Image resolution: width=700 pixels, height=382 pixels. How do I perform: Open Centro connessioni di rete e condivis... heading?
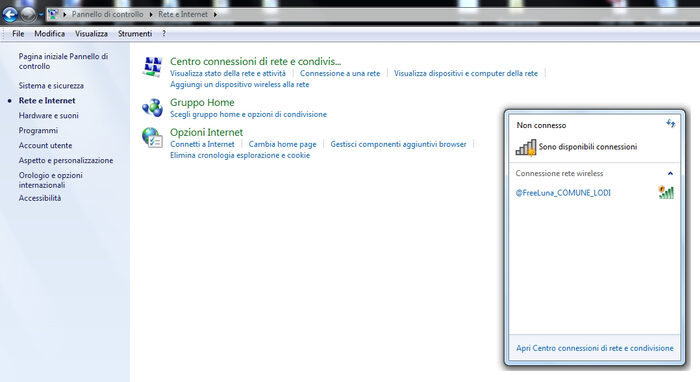[255, 61]
